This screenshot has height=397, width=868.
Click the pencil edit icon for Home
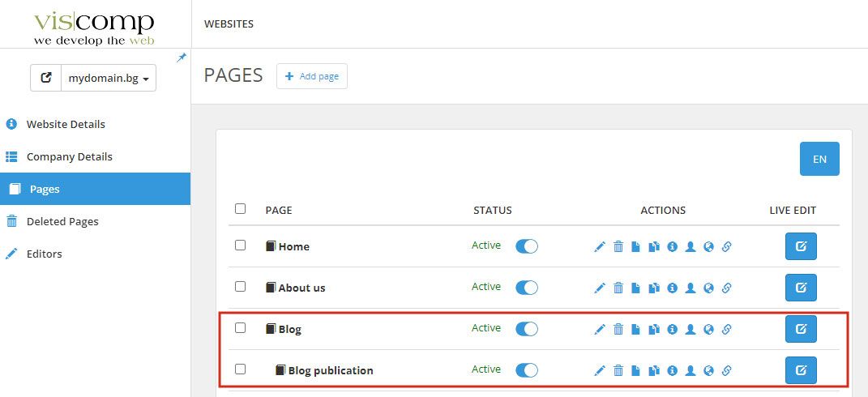[x=600, y=247]
